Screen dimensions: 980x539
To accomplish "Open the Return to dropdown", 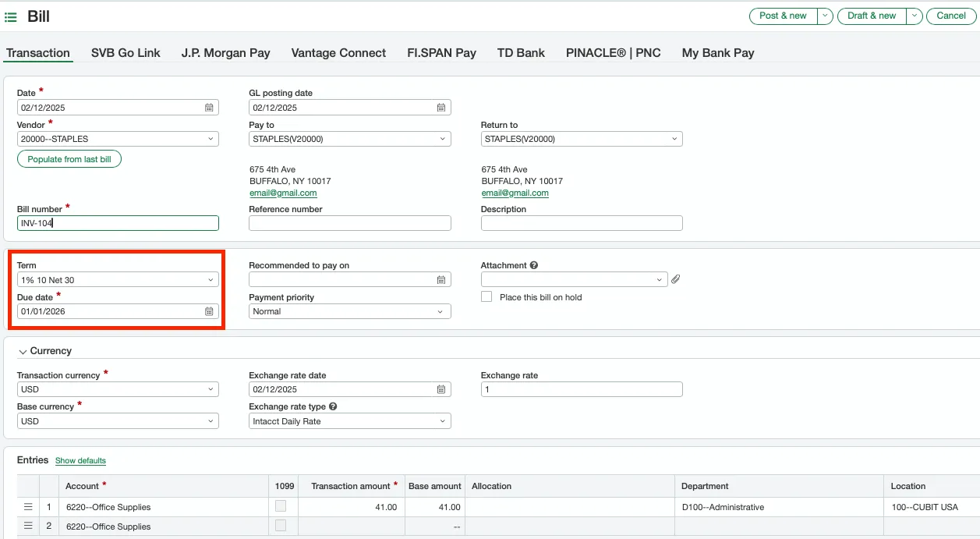I will tap(582, 139).
